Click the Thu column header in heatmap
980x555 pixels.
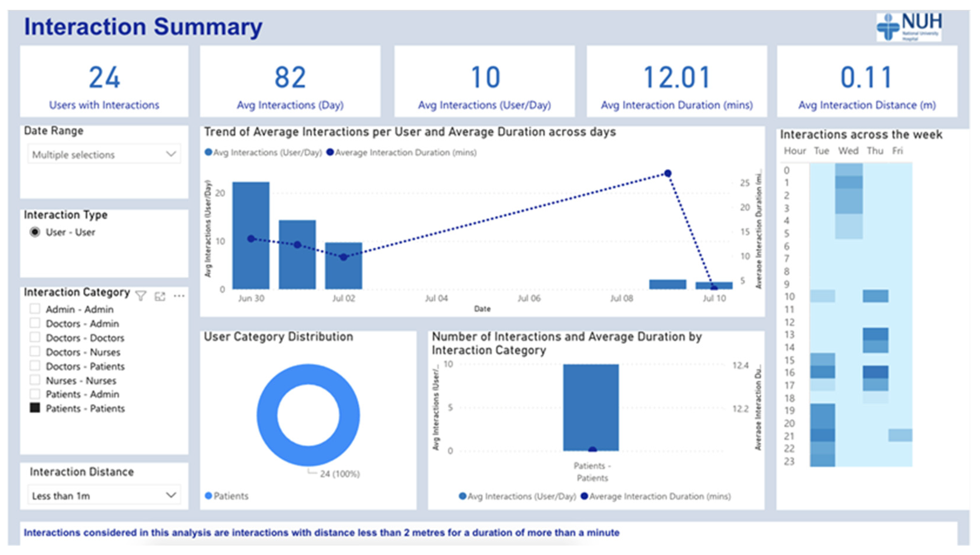point(875,151)
